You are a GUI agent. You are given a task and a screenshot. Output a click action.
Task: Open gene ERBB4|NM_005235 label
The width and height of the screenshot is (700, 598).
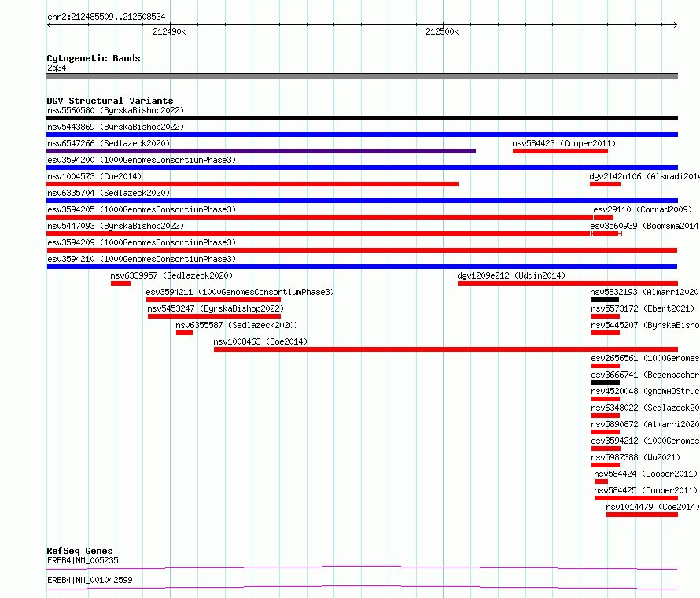point(83,560)
